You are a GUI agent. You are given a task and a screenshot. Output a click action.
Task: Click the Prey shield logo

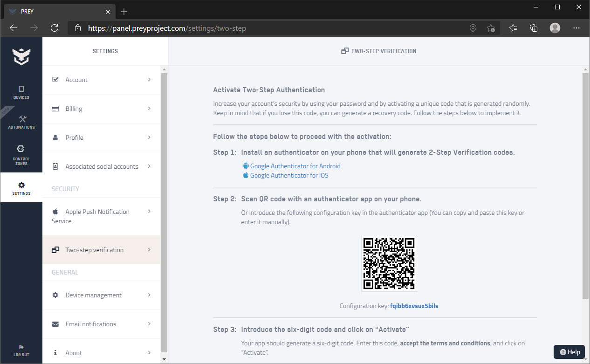point(21,56)
